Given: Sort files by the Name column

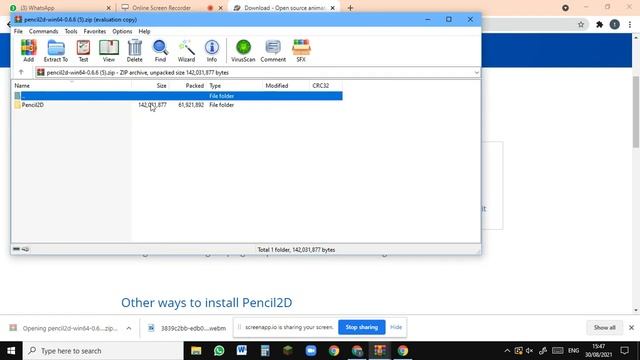Looking at the screenshot, I should coord(72,86).
